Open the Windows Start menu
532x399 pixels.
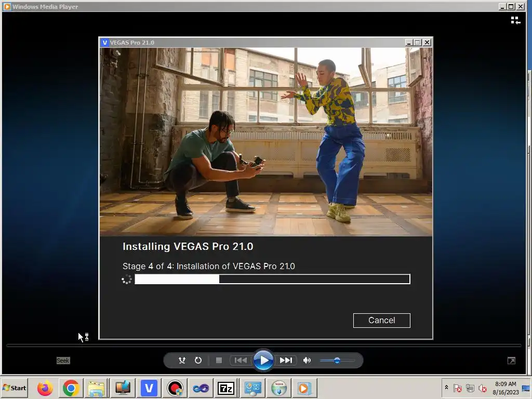[14, 388]
